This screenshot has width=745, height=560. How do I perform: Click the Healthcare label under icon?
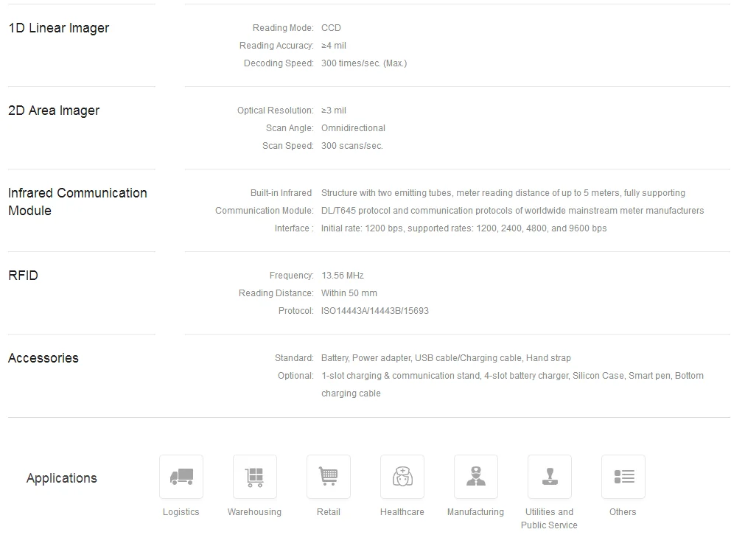[402, 512]
